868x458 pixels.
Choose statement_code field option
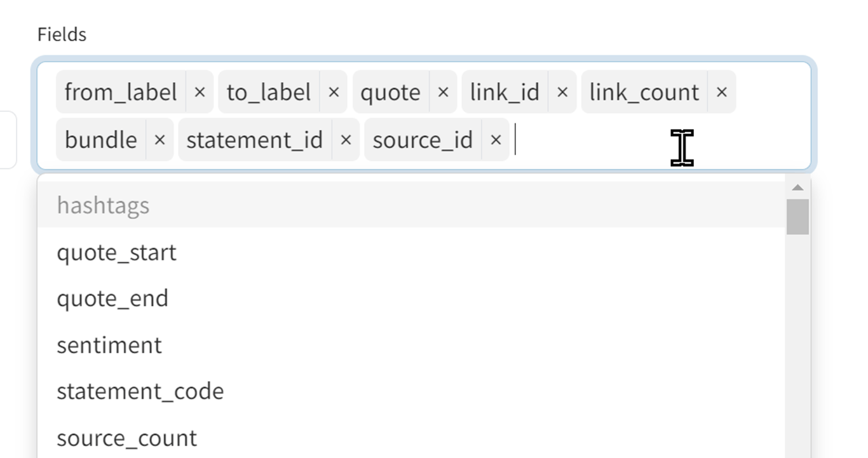click(140, 391)
